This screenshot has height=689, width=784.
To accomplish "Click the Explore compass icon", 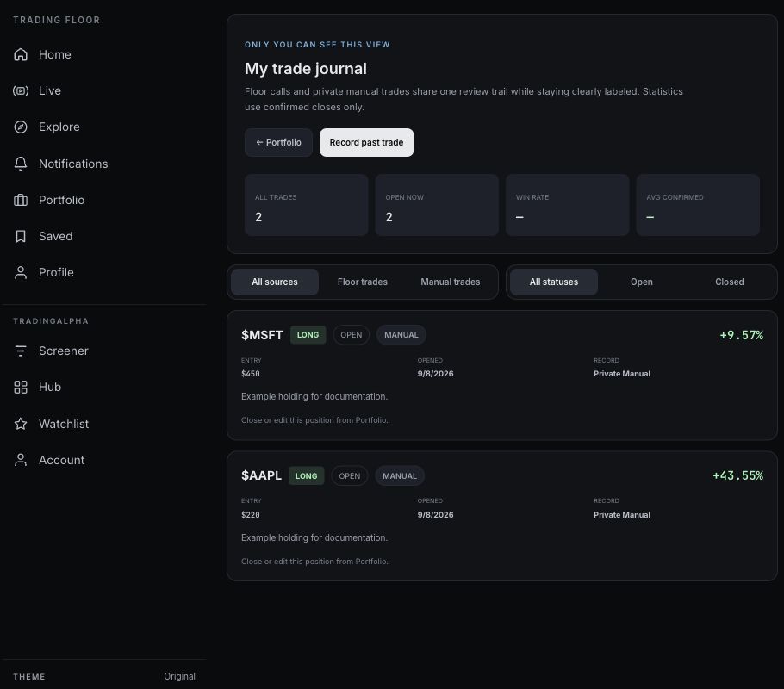I will (x=21, y=127).
